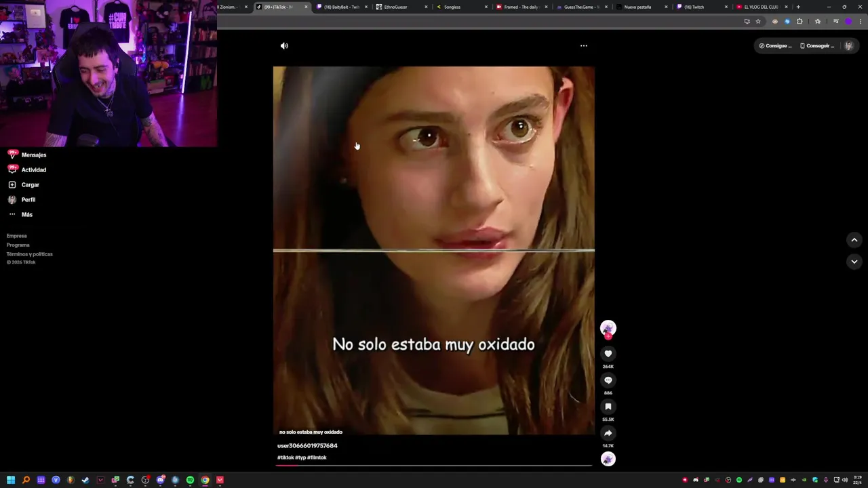This screenshot has height=488, width=868.
Task: Share video using arrow icon
Action: coord(608,433)
